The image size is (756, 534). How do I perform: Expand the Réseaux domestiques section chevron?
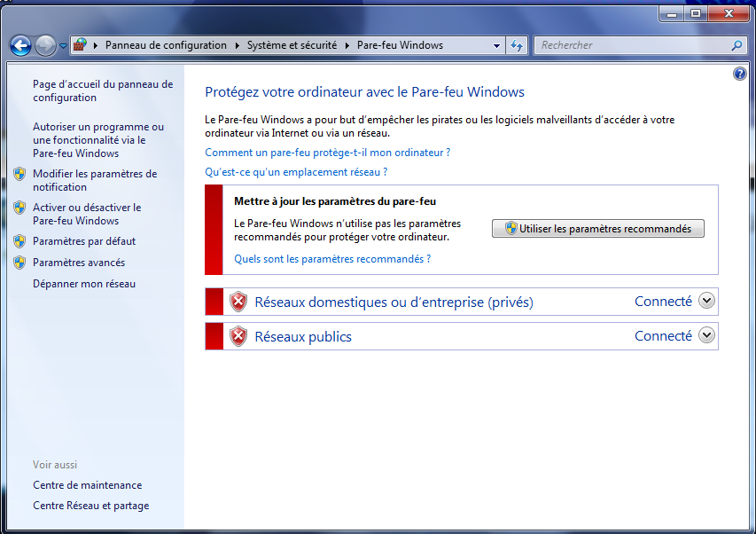[x=707, y=301]
